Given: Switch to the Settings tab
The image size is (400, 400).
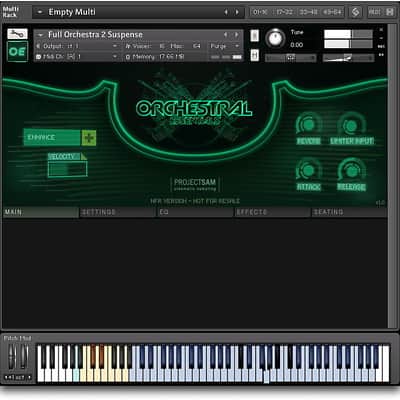Looking at the screenshot, I should coord(117,212).
